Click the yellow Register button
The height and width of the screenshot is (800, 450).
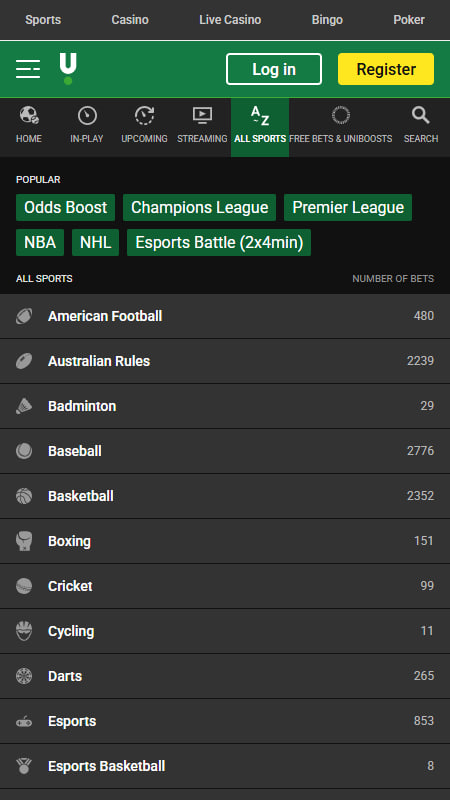(386, 69)
